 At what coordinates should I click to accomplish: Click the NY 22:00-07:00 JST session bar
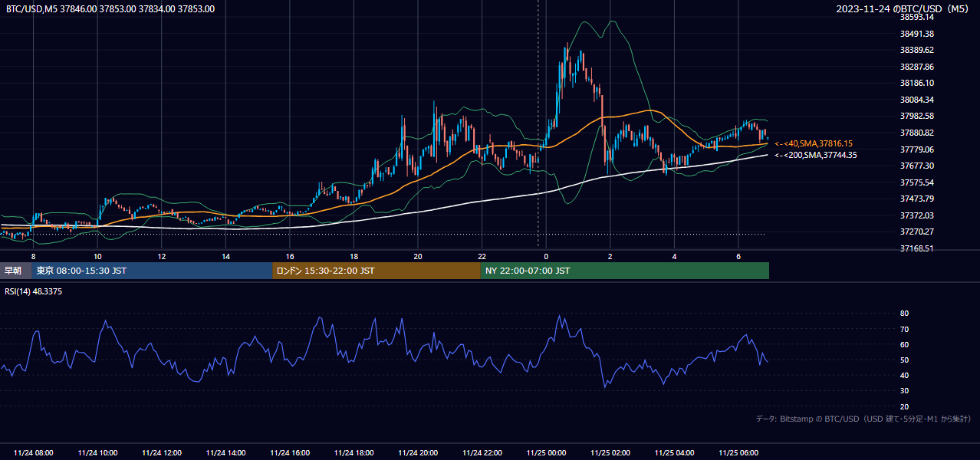pyautogui.click(x=625, y=271)
